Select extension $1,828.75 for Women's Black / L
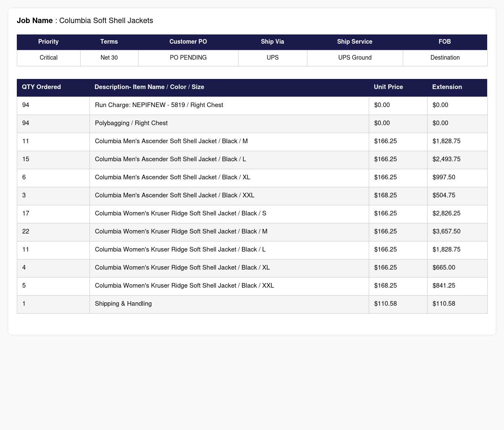Image resolution: width=504 pixels, height=430 pixels. [x=457, y=249]
